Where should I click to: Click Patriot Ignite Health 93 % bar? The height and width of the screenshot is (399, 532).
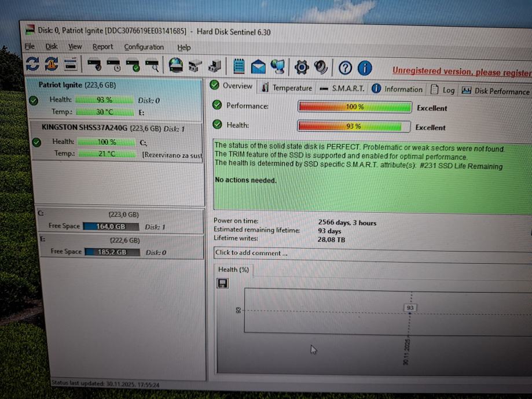point(104,99)
